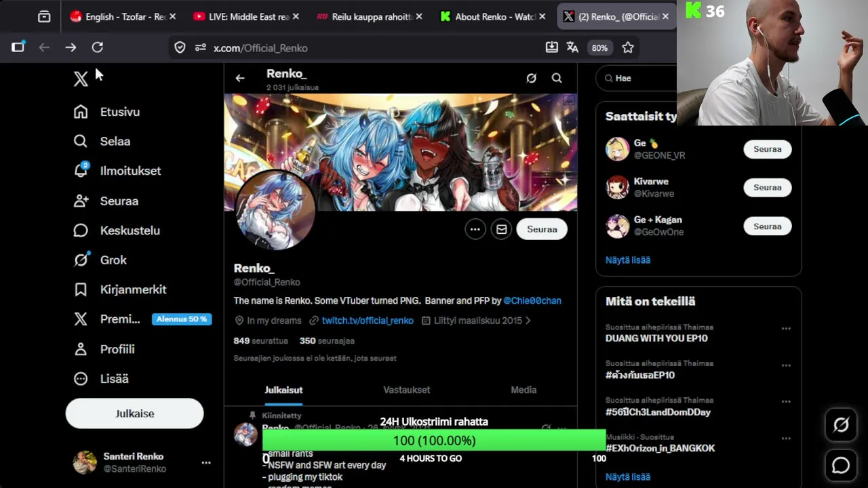Click the X logo in sidebar

click(x=81, y=79)
